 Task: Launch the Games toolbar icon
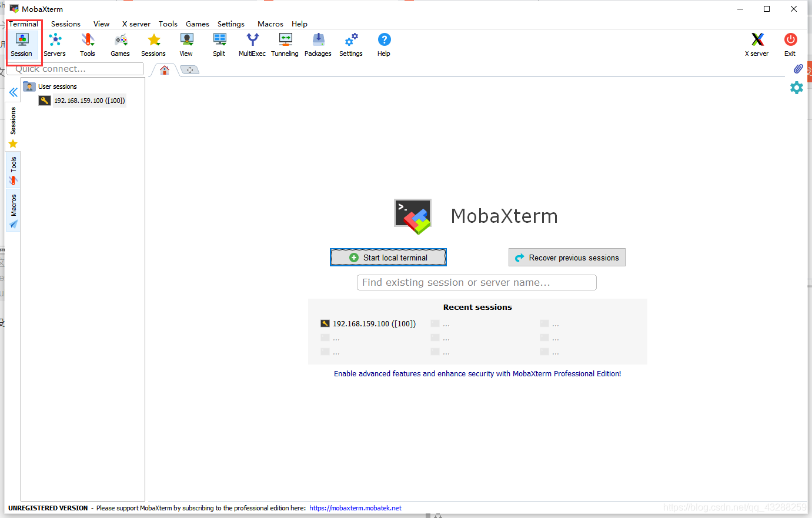pos(121,45)
